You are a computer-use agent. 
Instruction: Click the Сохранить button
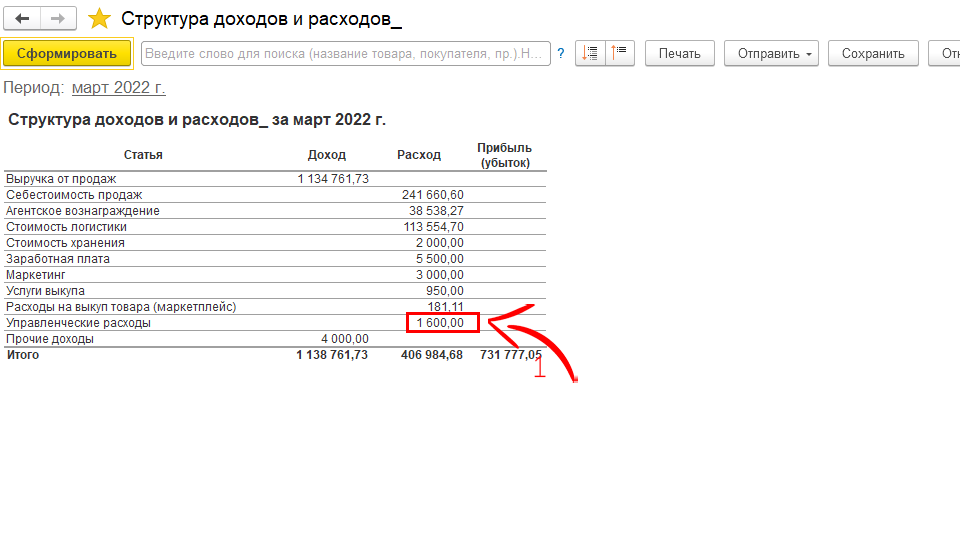pos(873,54)
